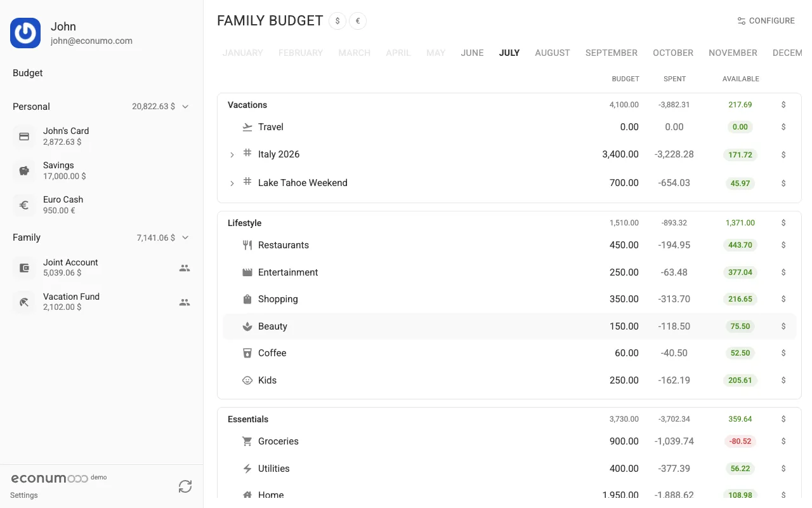The height and width of the screenshot is (508, 812).
Task: Click the Essentials group header
Action: coord(248,419)
